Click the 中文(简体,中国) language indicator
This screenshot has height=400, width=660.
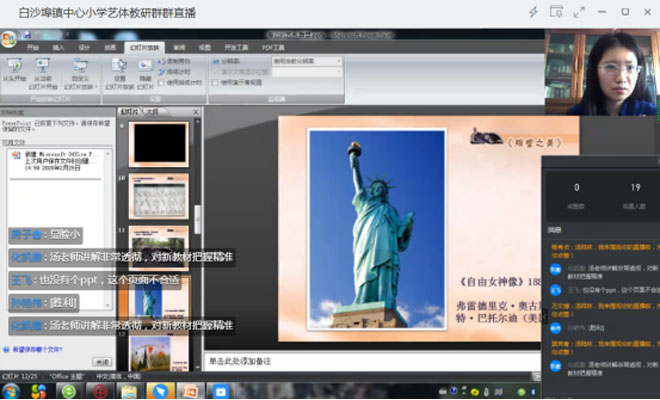(118, 376)
